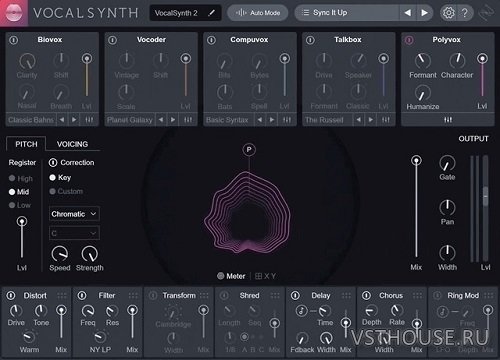Toggle Compuvox module power button
This screenshot has height=360, width=500.
211,40
